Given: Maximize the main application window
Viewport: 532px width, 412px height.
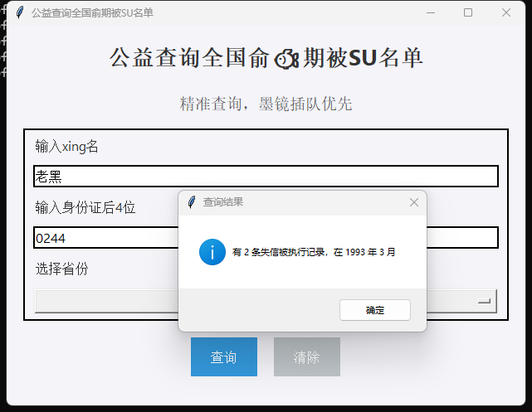Looking at the screenshot, I should (x=468, y=12).
